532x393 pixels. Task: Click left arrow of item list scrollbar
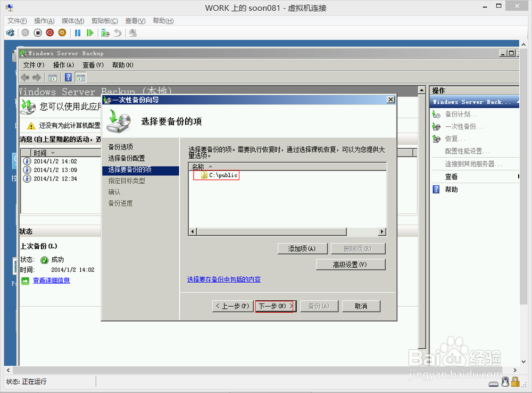click(x=193, y=232)
